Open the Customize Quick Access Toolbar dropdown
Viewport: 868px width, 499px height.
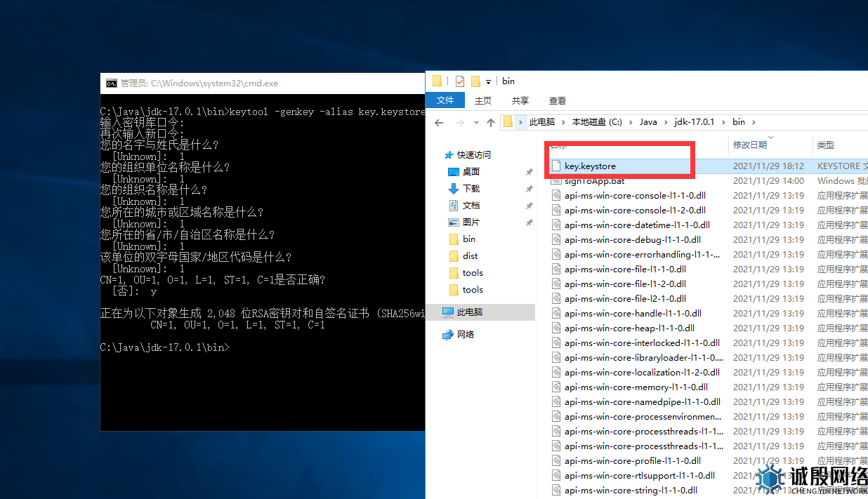(x=488, y=82)
